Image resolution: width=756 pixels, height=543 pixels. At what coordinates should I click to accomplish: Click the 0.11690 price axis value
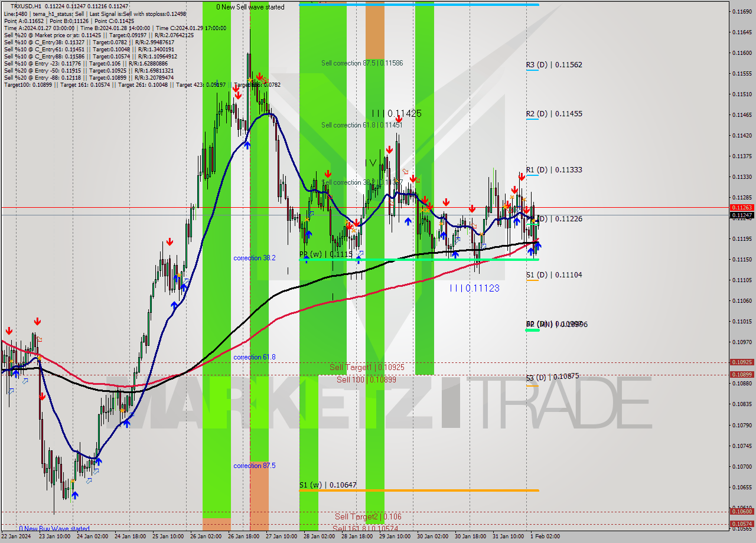tap(741, 11)
